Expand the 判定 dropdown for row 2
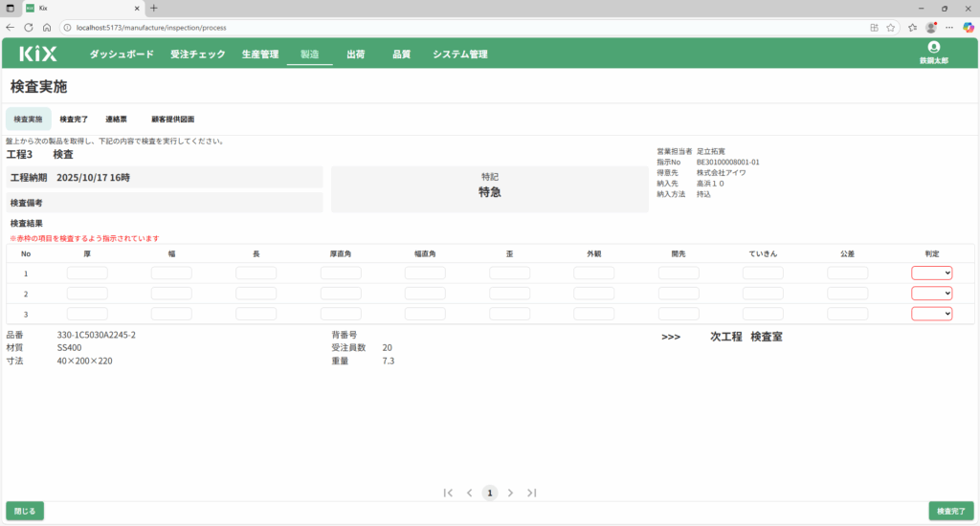 point(931,294)
